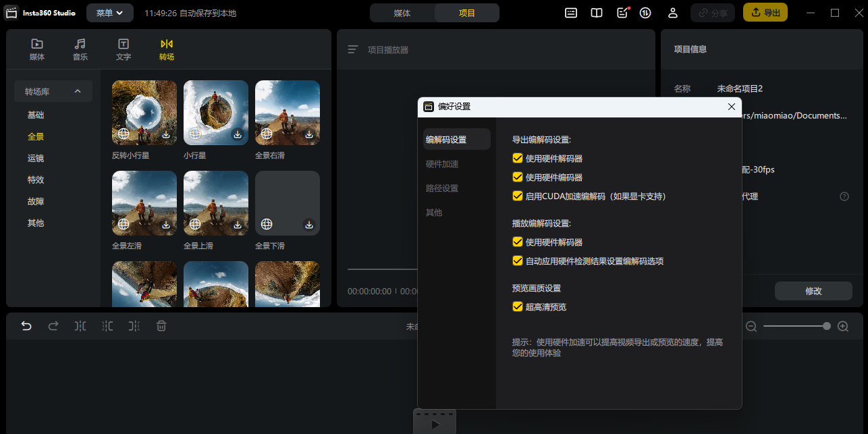This screenshot has width=868, height=434.
Task: Click the 导出 export button
Action: tap(765, 13)
